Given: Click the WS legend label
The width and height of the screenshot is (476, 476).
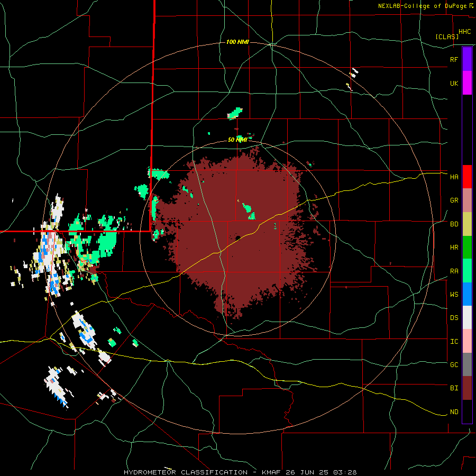Looking at the screenshot, I should (x=454, y=295).
